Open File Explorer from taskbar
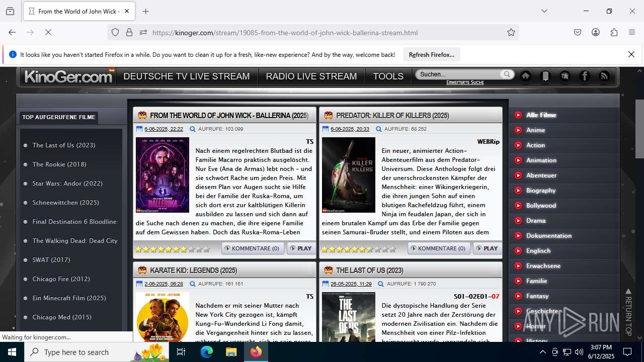Screen dimensions: 644x362 (x=231, y=352)
